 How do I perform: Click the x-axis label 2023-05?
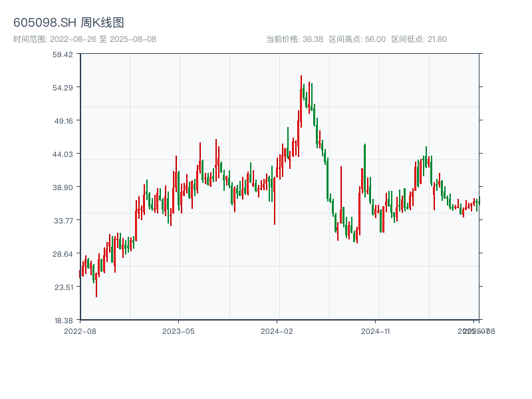[x=178, y=331]
